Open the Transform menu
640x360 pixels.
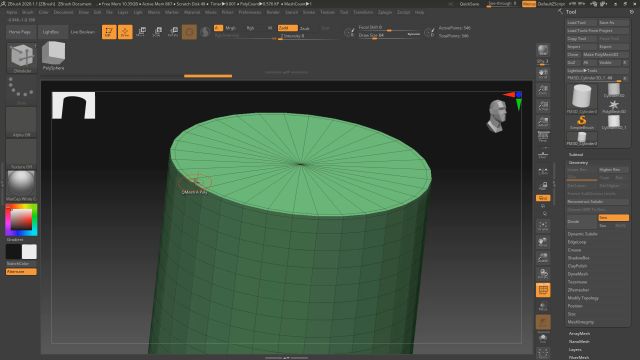tap(363, 12)
